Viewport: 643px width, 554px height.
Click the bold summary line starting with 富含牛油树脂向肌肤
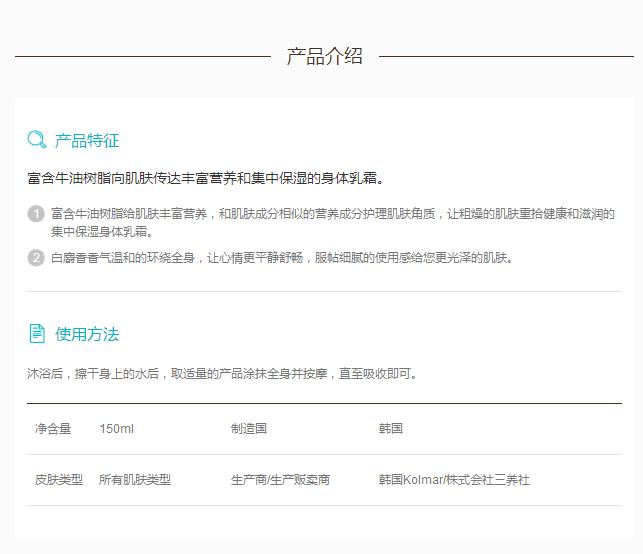[x=205, y=179]
